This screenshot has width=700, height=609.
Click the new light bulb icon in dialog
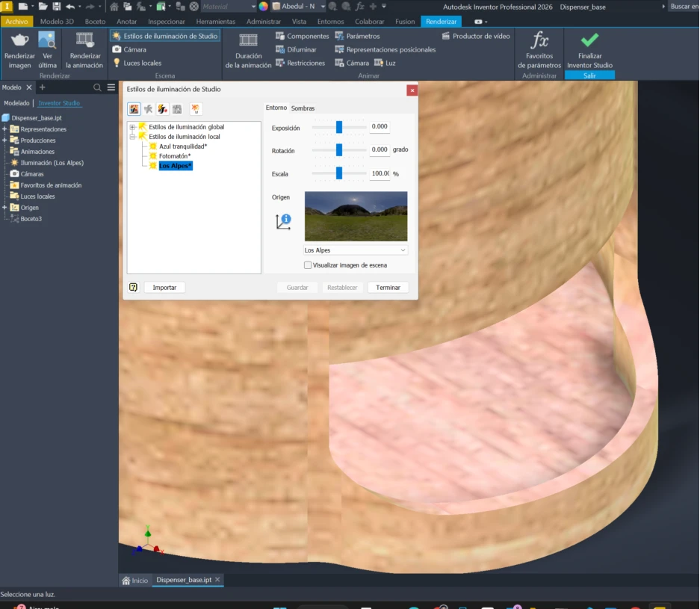click(x=196, y=109)
